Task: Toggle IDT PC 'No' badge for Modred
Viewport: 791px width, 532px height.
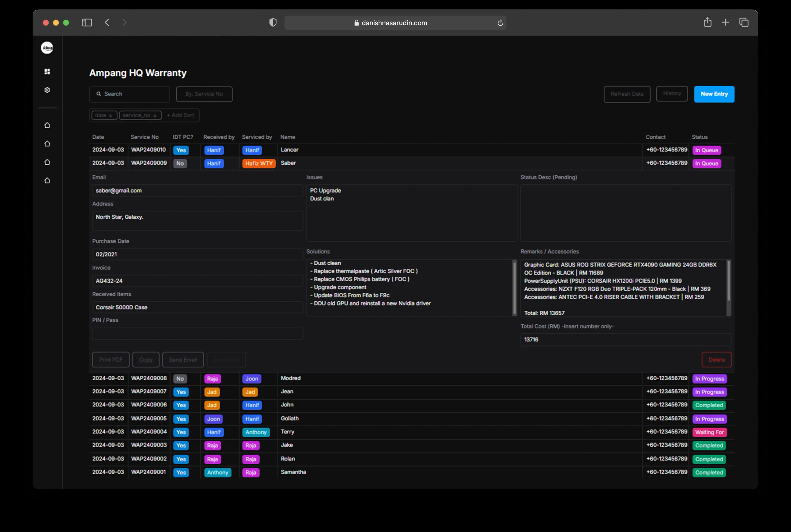Action: pyautogui.click(x=180, y=379)
